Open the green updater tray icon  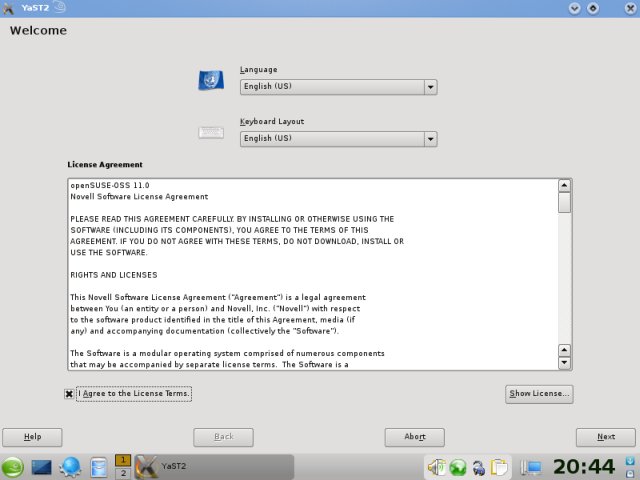coord(457,467)
